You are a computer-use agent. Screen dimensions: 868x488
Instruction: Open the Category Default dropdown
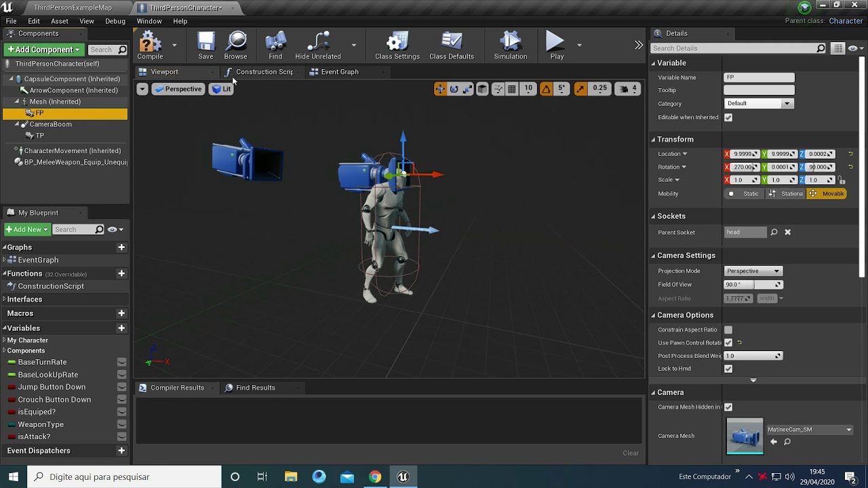click(758, 104)
